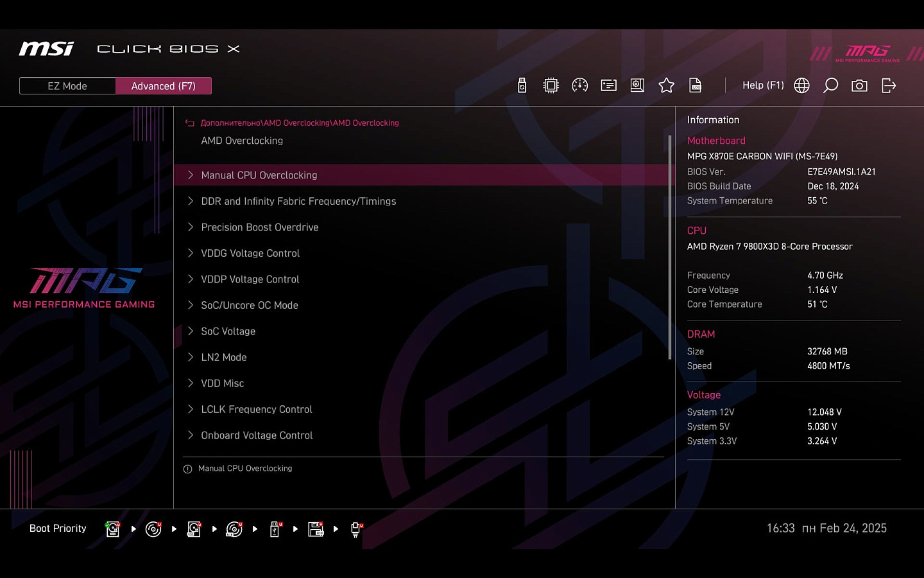924x578 pixels.
Task: Expand SoC Voltage chevron
Action: tap(191, 331)
